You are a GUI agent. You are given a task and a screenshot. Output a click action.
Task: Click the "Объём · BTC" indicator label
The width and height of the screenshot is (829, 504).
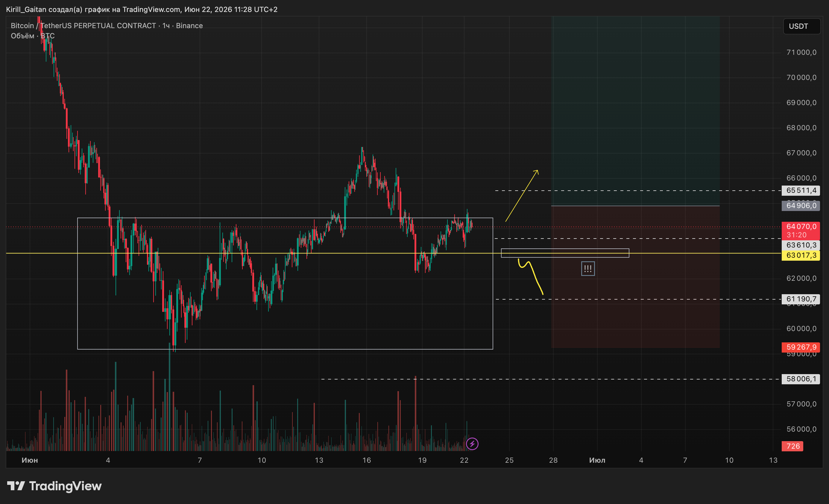tap(33, 36)
